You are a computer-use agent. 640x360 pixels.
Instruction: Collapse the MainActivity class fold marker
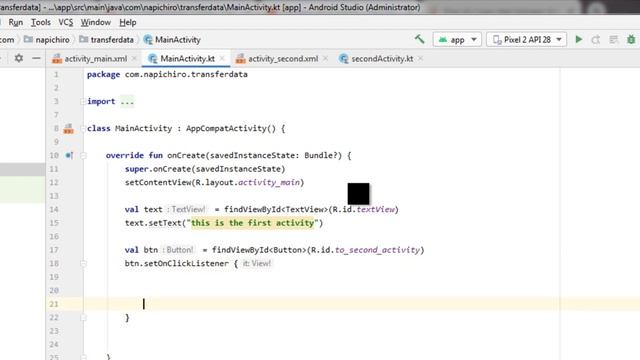click(83, 129)
